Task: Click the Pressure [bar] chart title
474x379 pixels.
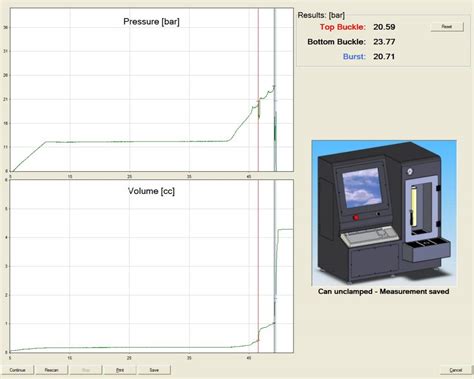Action: click(151, 22)
